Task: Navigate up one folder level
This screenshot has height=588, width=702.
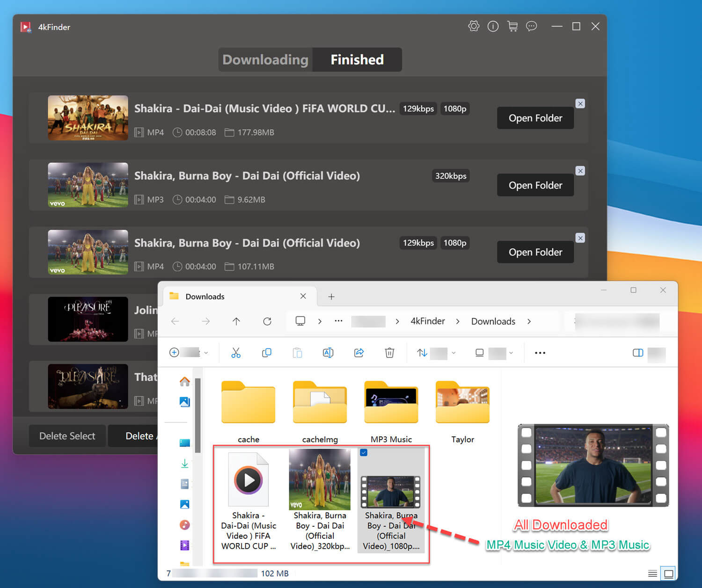Action: pyautogui.click(x=236, y=321)
